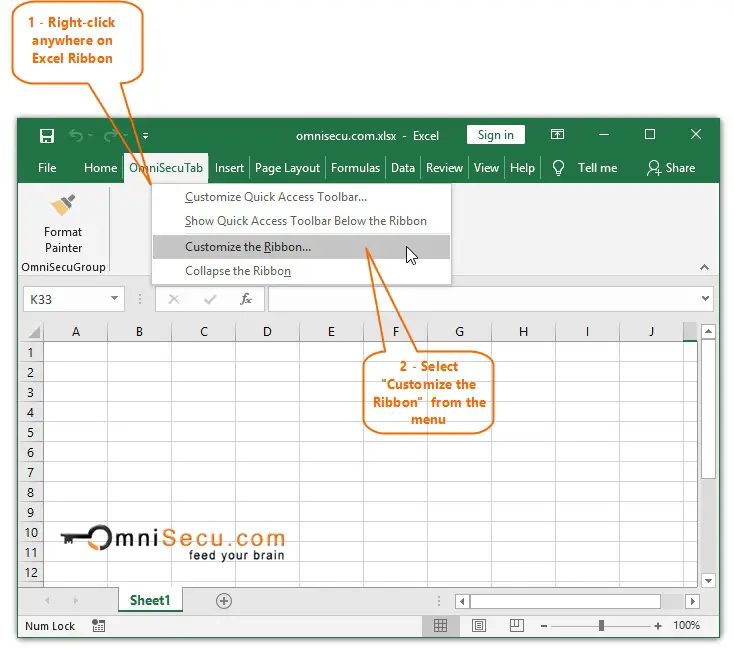Click the horizontal scrollbar left arrow
Viewport: 734px width, 655px height.
pos(462,601)
